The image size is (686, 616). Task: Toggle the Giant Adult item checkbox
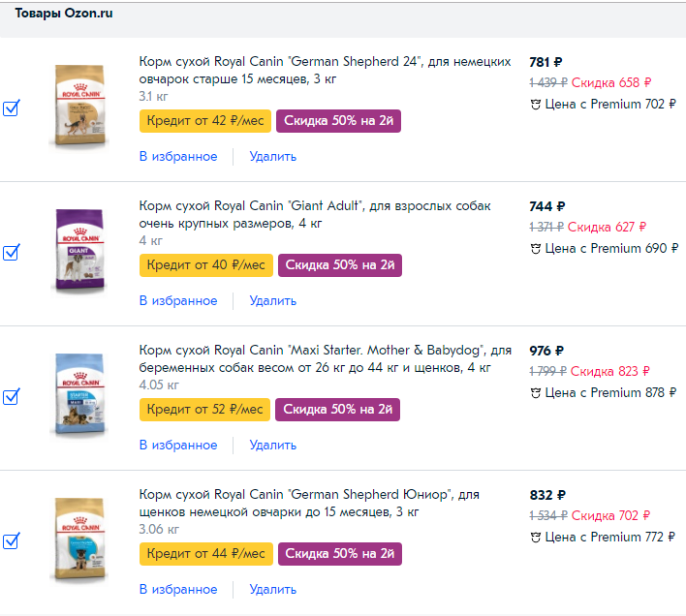12,253
